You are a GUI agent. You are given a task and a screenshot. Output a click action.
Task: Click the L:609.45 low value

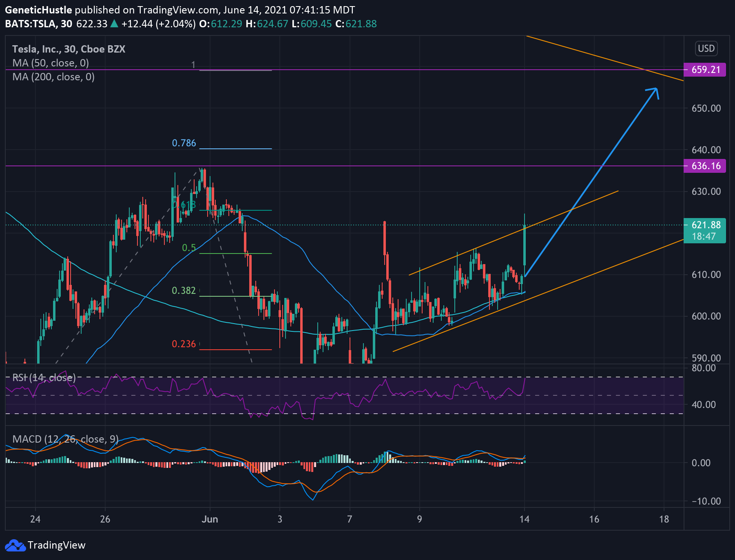pos(312,24)
